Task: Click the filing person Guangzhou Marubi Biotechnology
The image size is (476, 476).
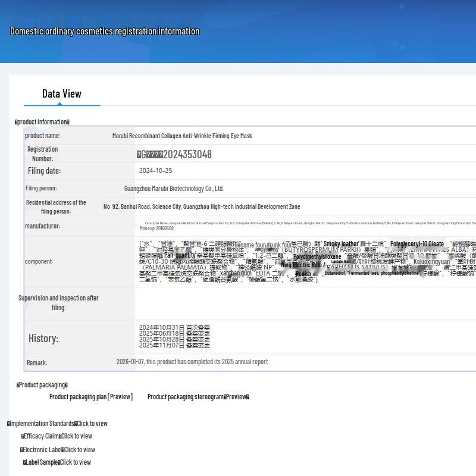Action: point(174,189)
